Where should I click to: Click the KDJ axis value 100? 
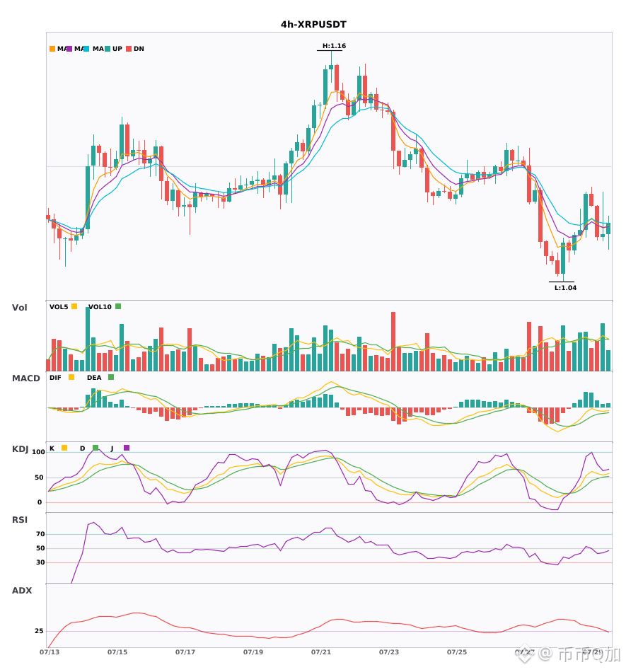[39, 452]
